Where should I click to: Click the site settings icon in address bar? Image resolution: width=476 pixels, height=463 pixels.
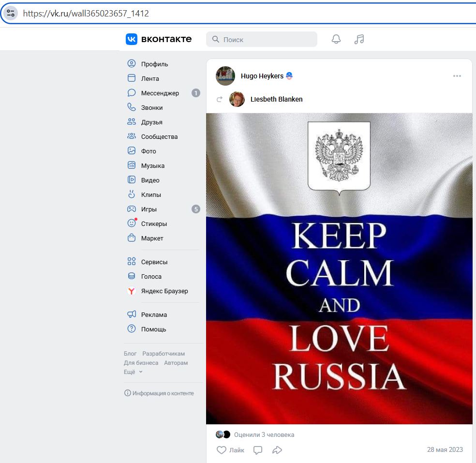11,13
